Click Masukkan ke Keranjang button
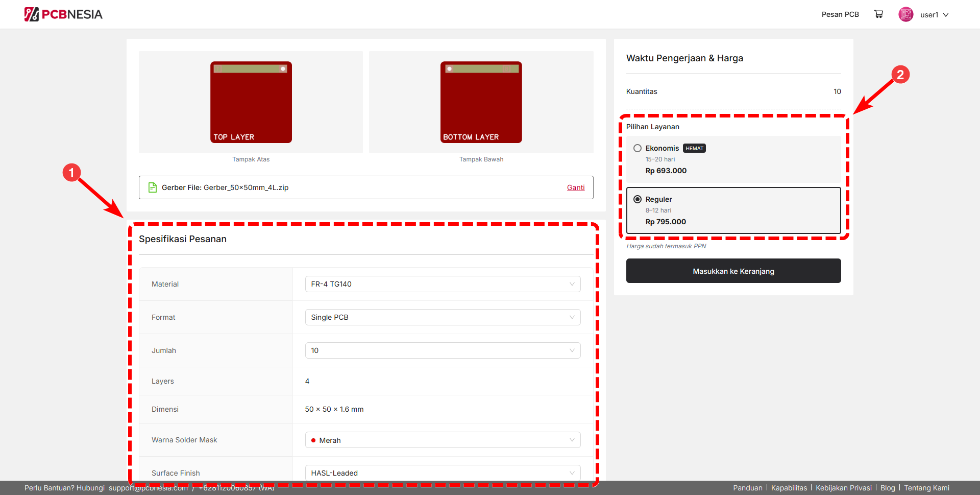Viewport: 980px width, 495px height. click(x=733, y=271)
